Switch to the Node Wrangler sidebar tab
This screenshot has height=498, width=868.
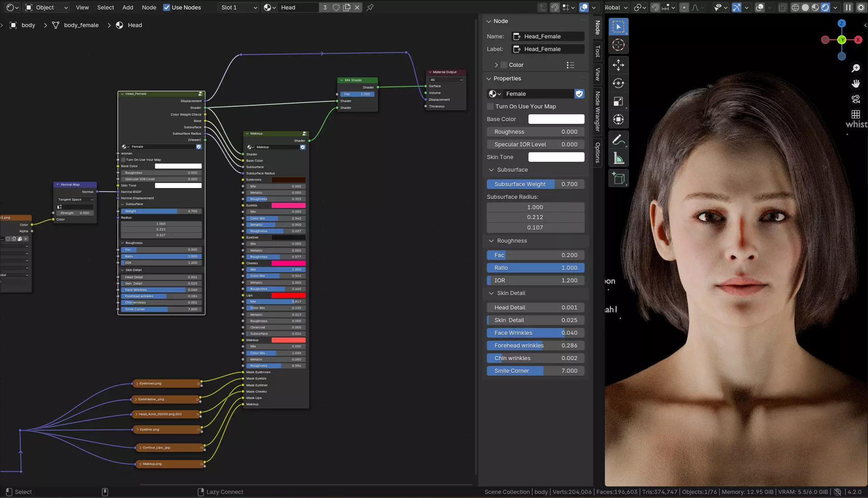click(597, 111)
